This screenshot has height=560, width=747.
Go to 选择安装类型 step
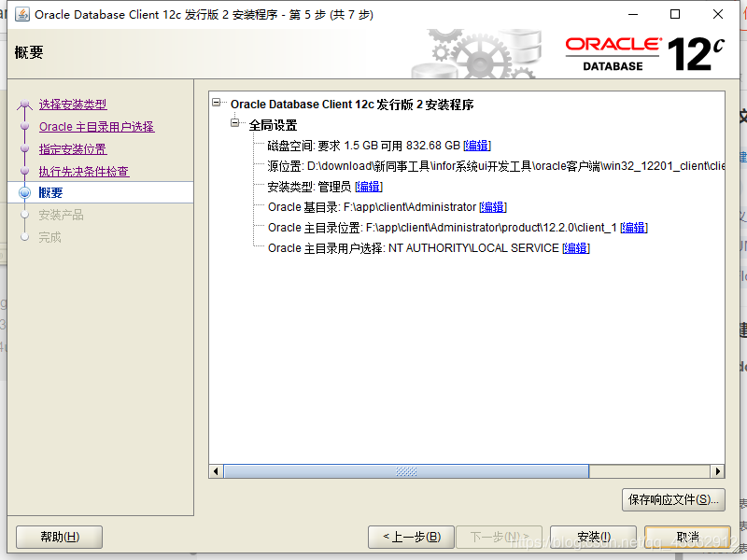(73, 105)
